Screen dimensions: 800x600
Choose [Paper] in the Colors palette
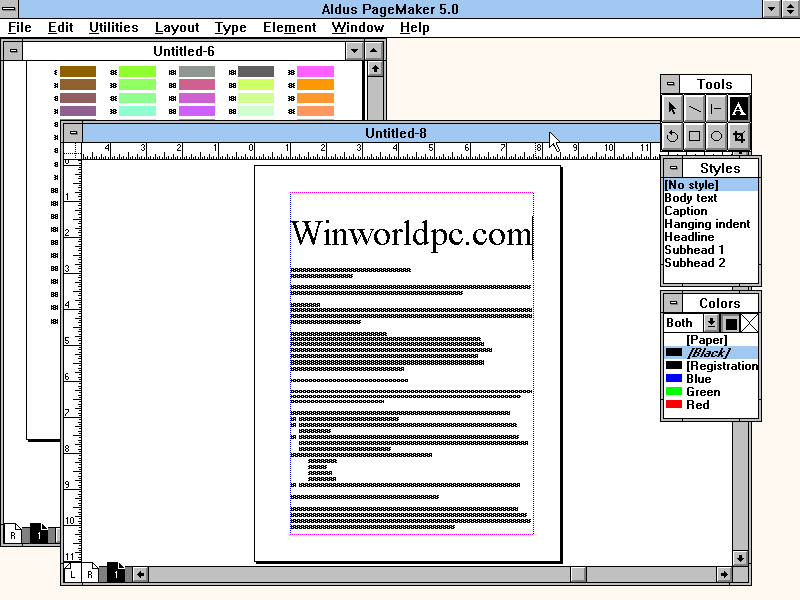click(x=711, y=340)
